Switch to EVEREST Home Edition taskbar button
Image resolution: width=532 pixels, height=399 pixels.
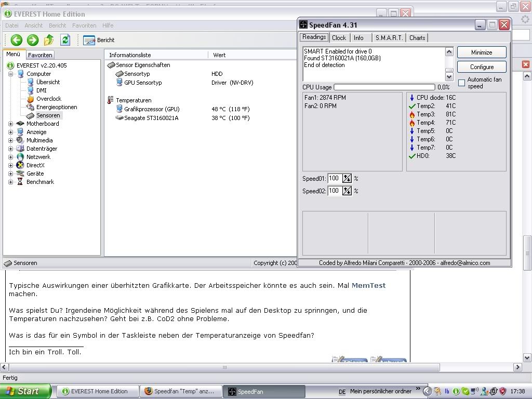pos(97,392)
